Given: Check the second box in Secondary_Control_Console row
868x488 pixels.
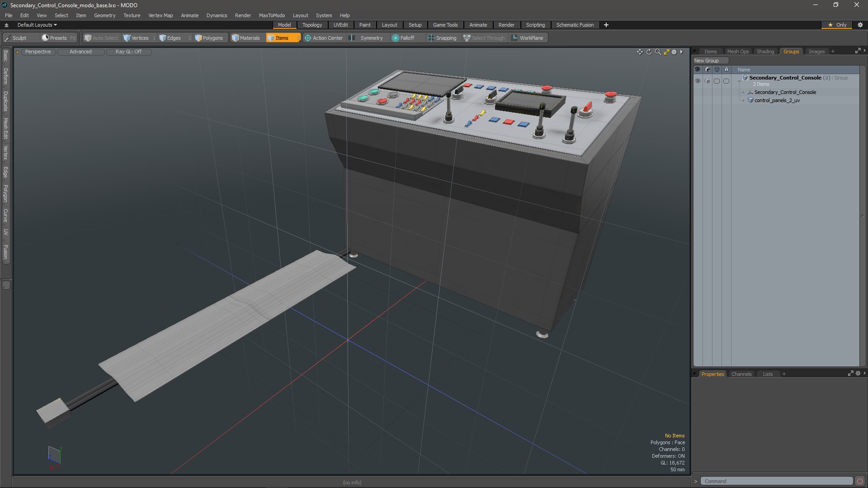Looking at the screenshot, I should pyautogui.click(x=726, y=81).
